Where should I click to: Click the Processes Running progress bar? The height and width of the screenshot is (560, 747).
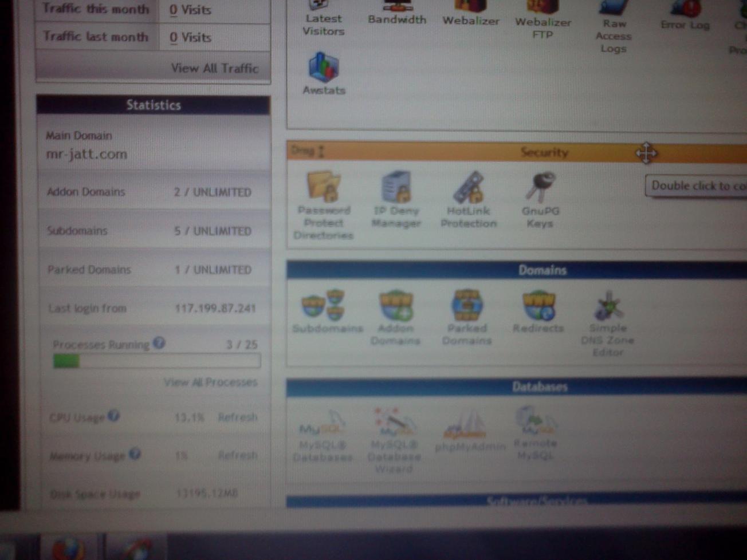tap(156, 361)
